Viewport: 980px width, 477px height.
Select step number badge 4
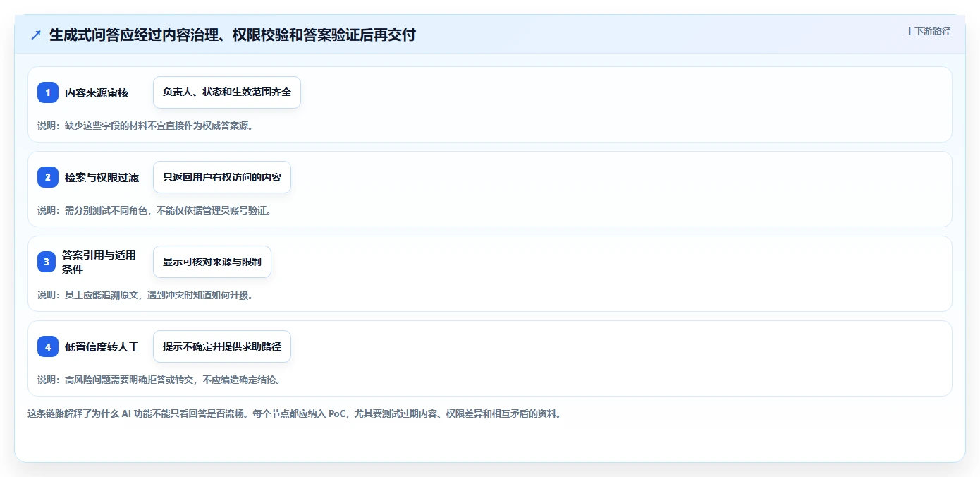click(48, 346)
